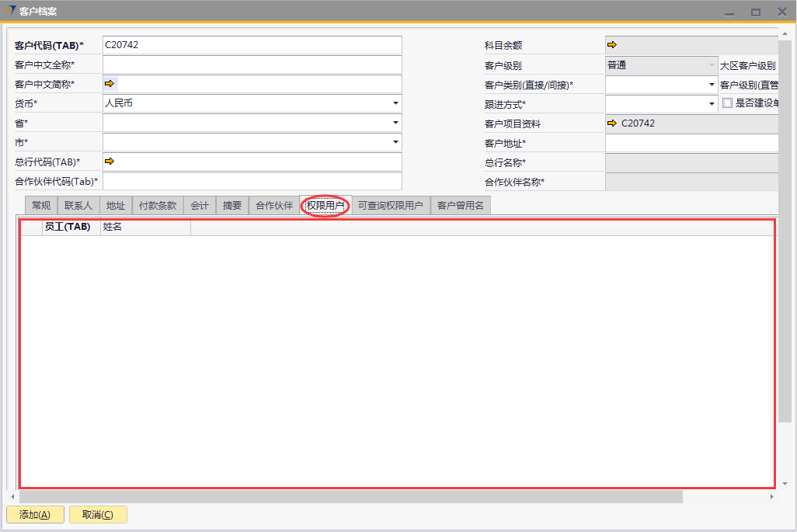This screenshot has height=532, width=797.
Task: Select the 付款条款 tab
Action: 158,205
